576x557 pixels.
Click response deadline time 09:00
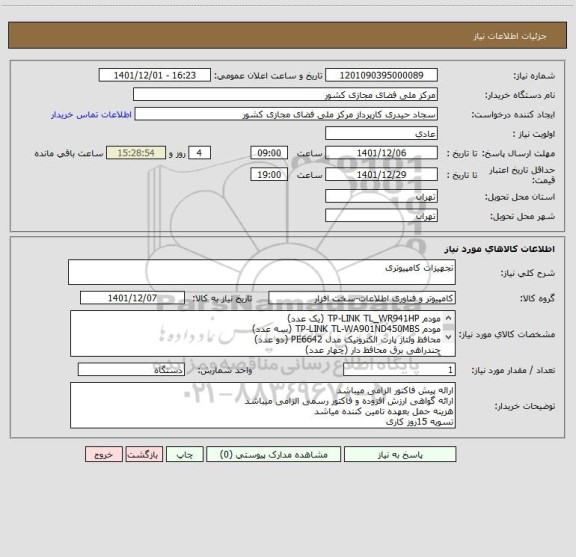269,153
